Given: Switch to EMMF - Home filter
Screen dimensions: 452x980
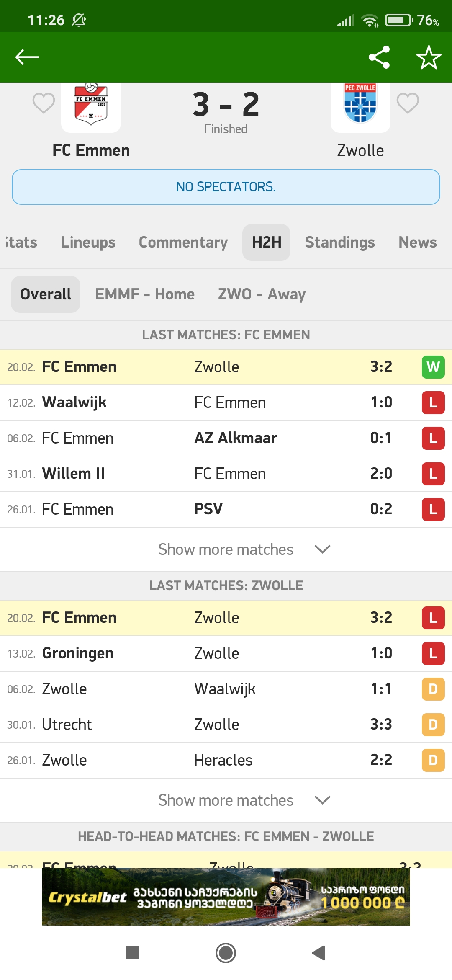Looking at the screenshot, I should 144,294.
